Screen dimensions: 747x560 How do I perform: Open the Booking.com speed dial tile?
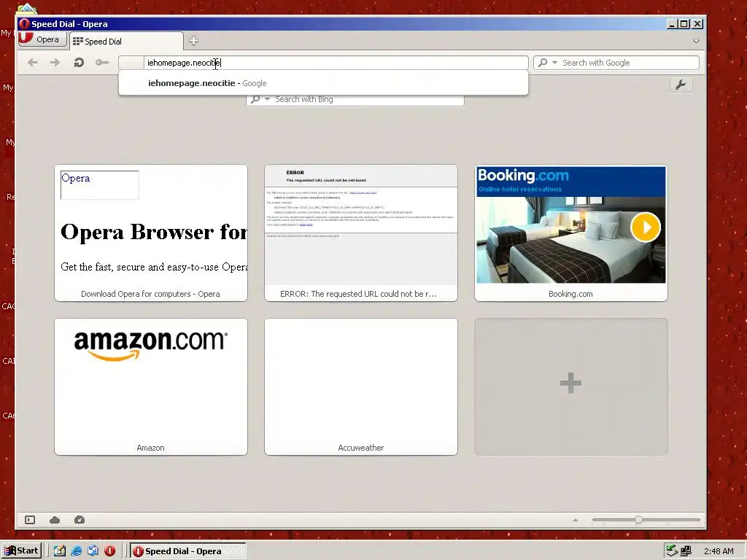(x=570, y=233)
